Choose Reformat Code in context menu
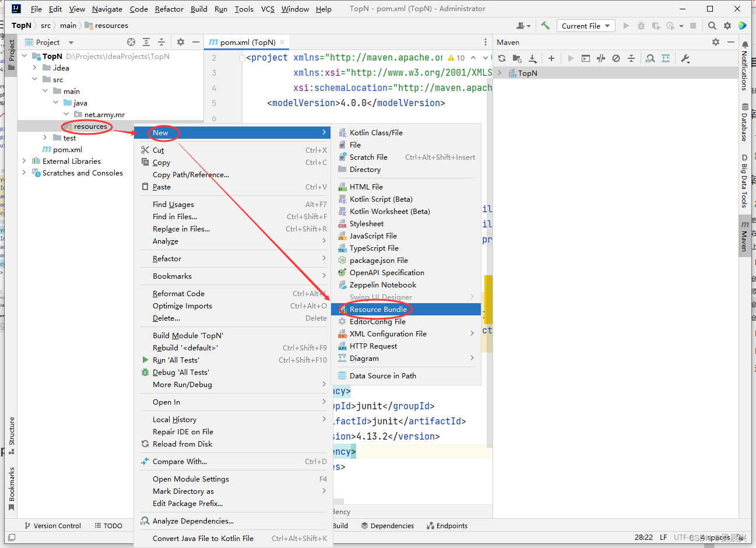Image resolution: width=756 pixels, height=548 pixels. 233,294
